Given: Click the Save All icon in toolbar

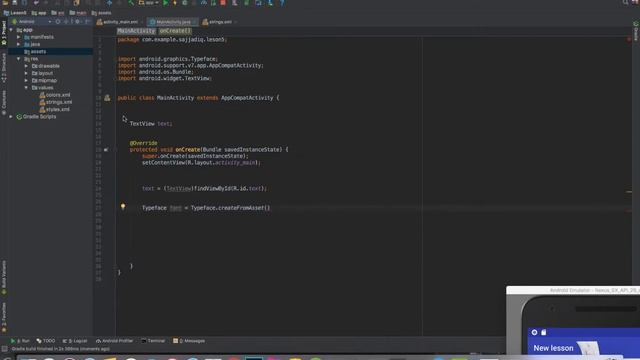Looking at the screenshot, I should 15,3.
